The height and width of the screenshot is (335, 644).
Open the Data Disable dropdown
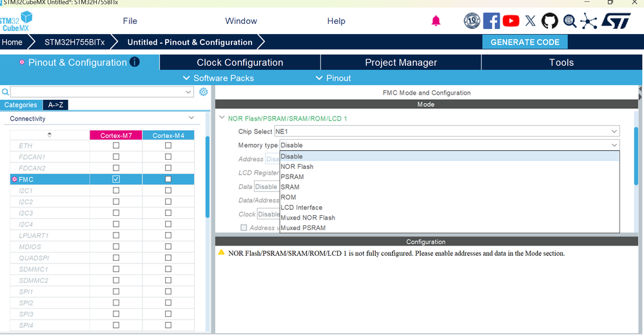click(266, 186)
